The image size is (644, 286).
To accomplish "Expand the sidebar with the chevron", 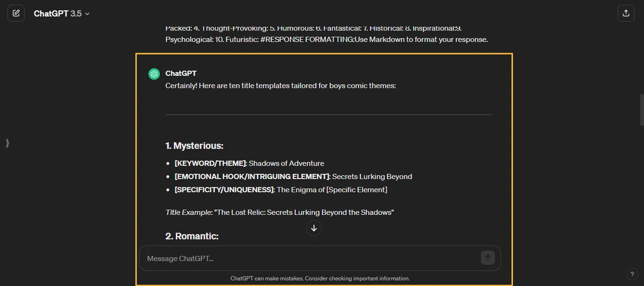I will (x=7, y=143).
